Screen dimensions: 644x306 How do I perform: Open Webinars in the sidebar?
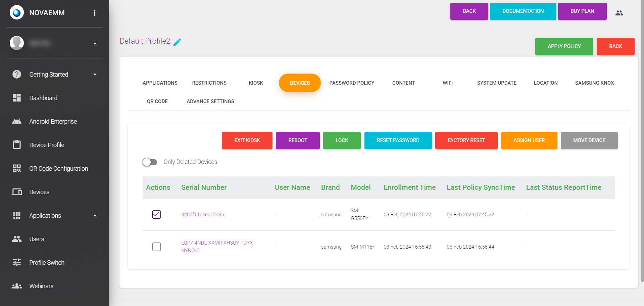click(41, 286)
